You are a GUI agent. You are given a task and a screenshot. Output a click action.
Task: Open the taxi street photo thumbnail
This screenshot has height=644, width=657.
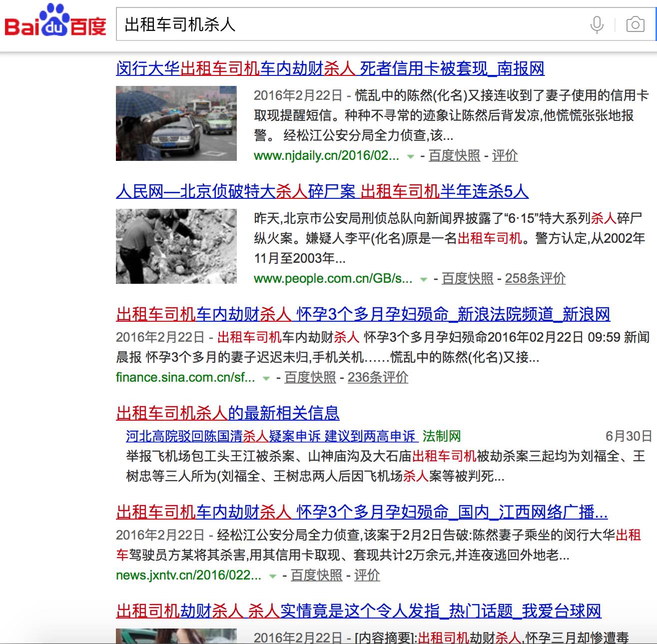176,123
